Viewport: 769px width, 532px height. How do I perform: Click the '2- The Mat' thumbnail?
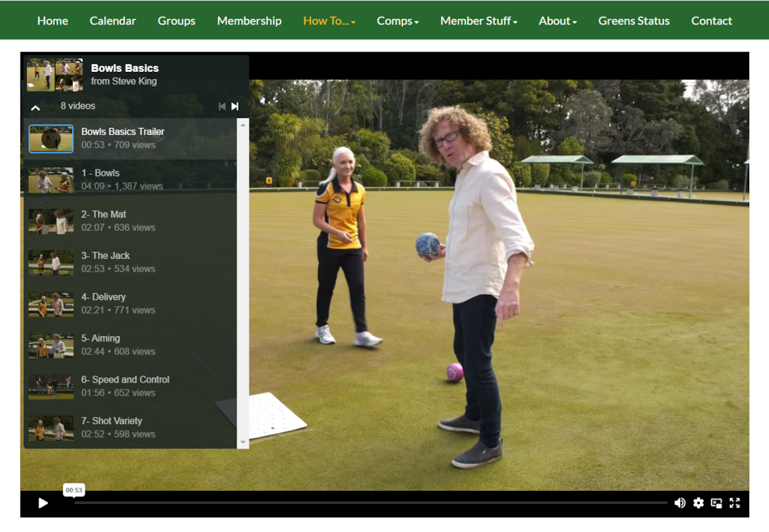pyautogui.click(x=51, y=221)
